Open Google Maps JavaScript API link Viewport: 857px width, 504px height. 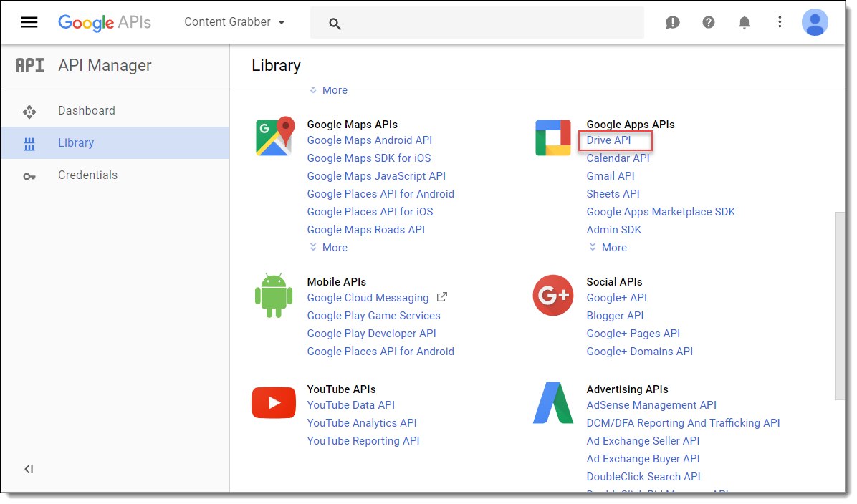tap(376, 176)
